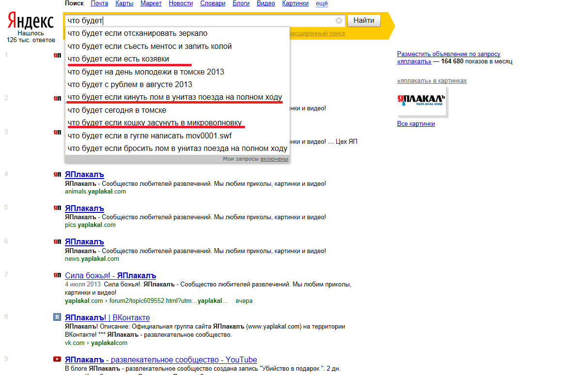
Task: Click the animals.yaplakal.com green URL
Action: [95, 192]
